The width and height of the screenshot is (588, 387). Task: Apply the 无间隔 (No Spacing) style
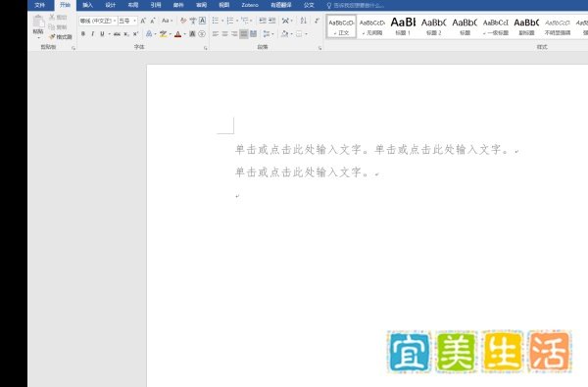tap(372, 26)
